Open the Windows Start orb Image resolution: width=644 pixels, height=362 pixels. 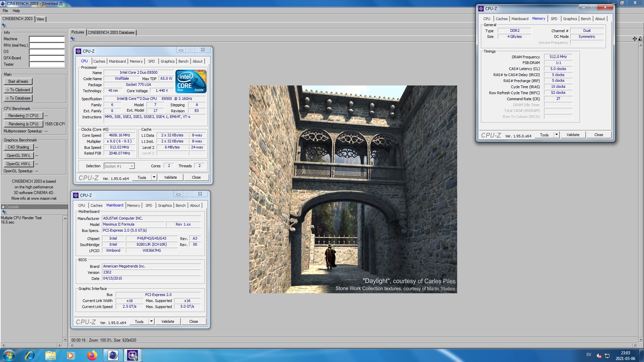[x=8, y=355]
